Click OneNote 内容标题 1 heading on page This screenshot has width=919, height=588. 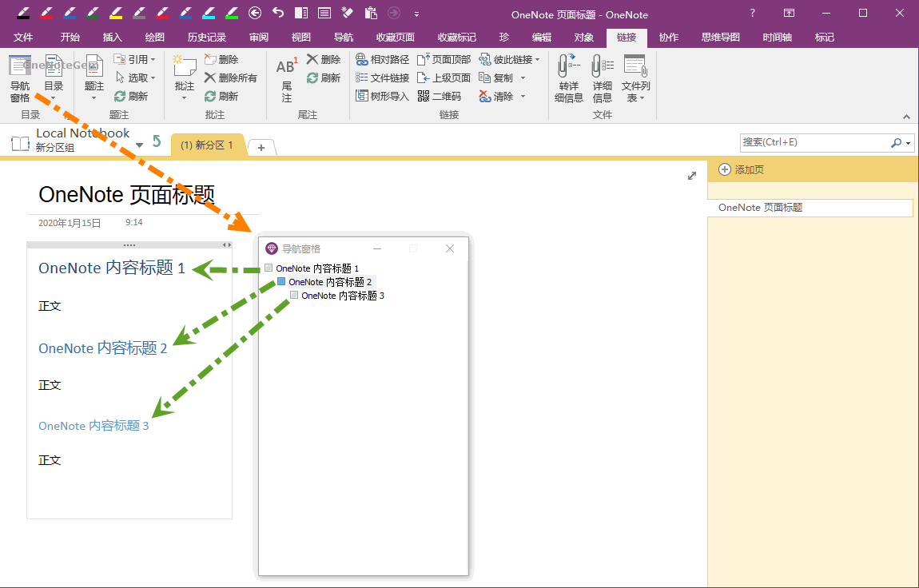click(112, 268)
